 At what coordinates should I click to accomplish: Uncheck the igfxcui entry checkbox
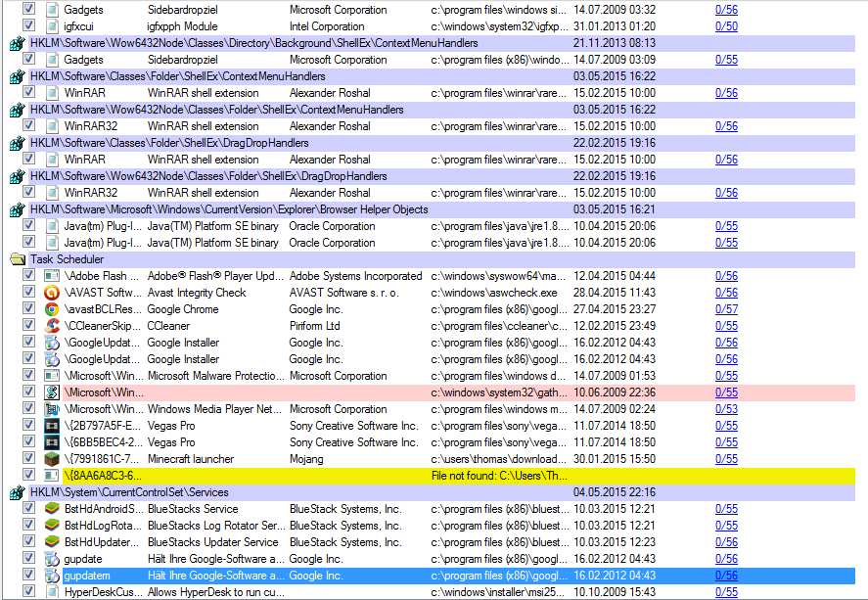click(29, 26)
